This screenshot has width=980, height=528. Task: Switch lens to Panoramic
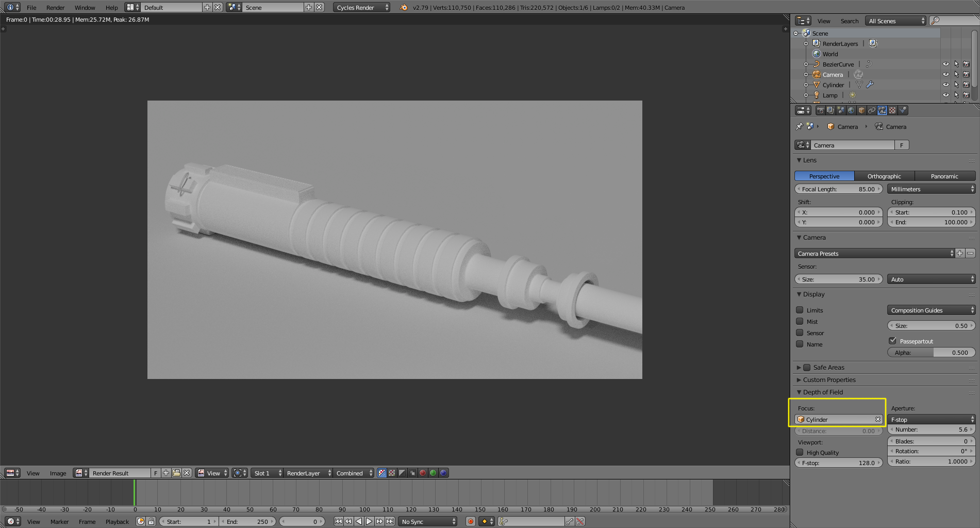click(944, 176)
